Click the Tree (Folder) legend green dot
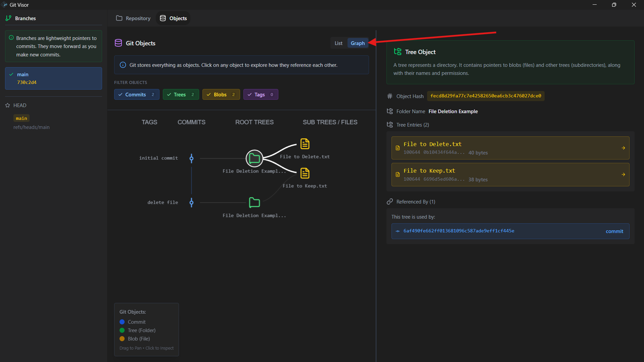Screen dimensions: 644x362 coord(122,330)
